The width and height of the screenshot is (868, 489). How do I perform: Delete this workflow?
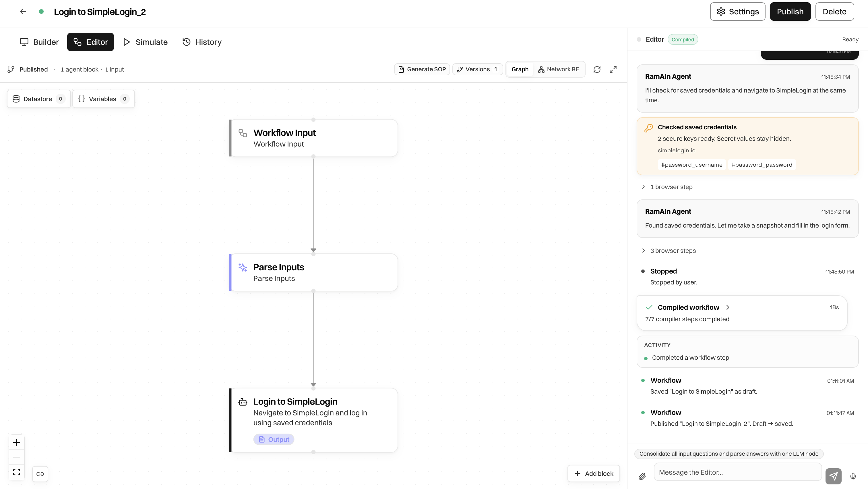click(834, 11)
